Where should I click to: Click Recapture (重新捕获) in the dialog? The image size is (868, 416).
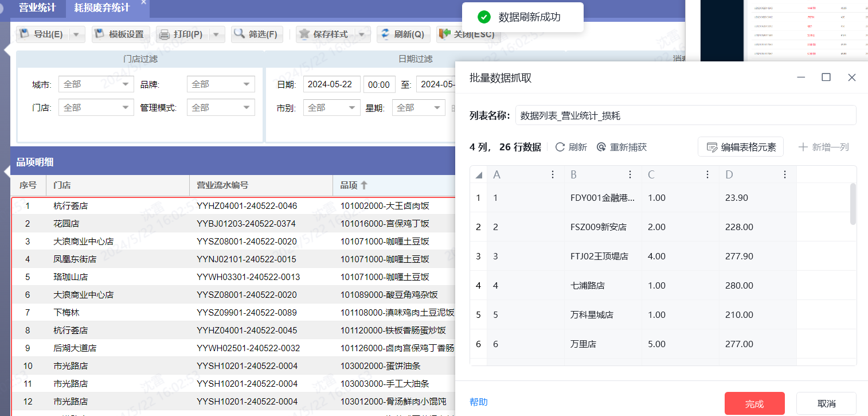pyautogui.click(x=621, y=147)
